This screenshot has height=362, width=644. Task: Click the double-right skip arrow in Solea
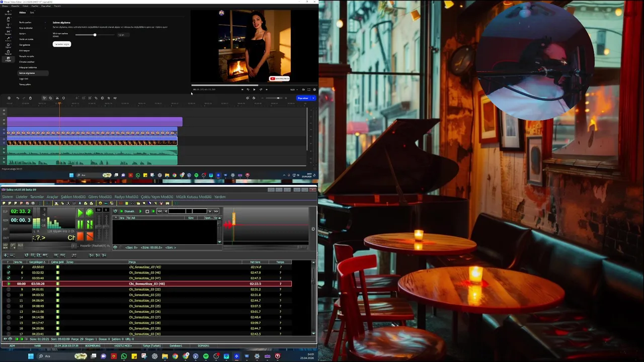[216, 211]
